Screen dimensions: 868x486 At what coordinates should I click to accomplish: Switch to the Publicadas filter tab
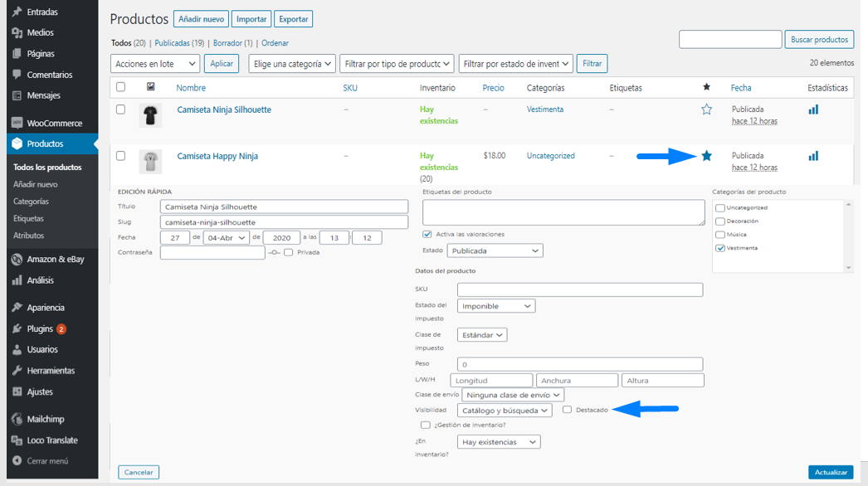[x=179, y=43]
